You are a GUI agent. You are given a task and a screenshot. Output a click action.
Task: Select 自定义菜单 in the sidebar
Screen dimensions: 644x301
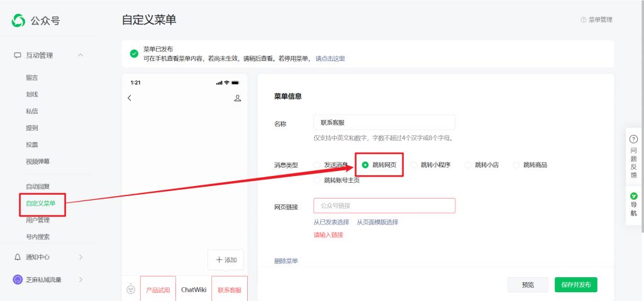pyautogui.click(x=41, y=203)
